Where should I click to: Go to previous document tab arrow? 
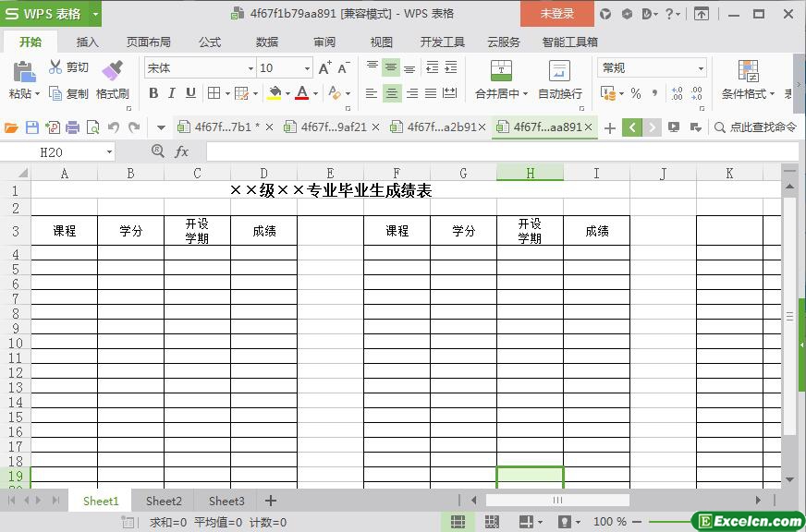[x=631, y=127]
